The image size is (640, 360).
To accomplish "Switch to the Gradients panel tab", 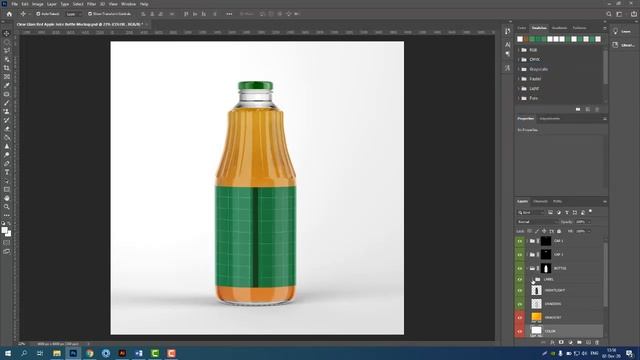I will point(559,28).
